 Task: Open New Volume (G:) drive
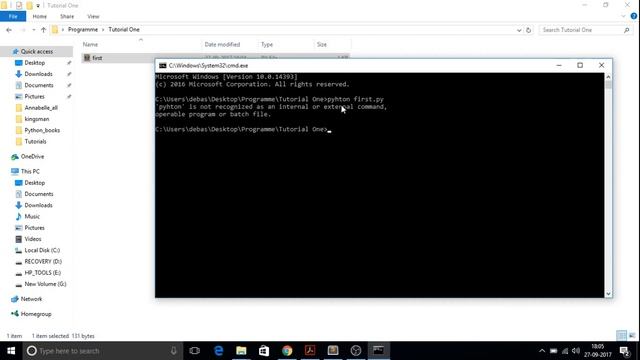coord(45,284)
